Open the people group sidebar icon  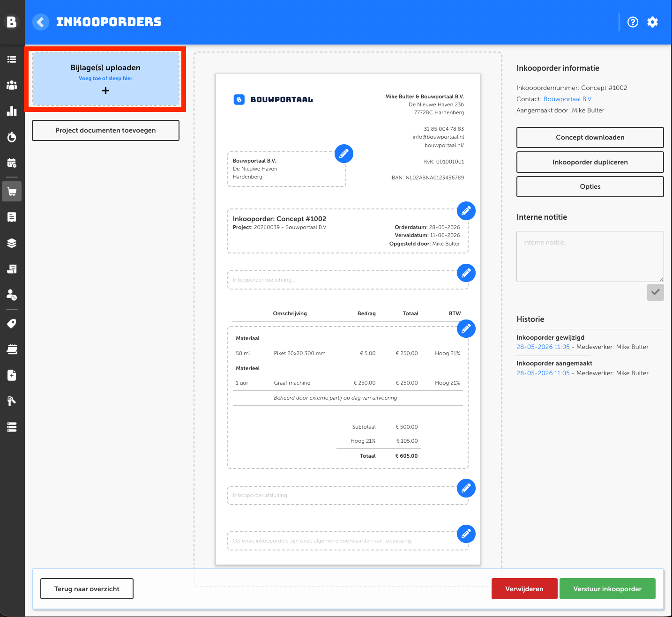click(12, 85)
